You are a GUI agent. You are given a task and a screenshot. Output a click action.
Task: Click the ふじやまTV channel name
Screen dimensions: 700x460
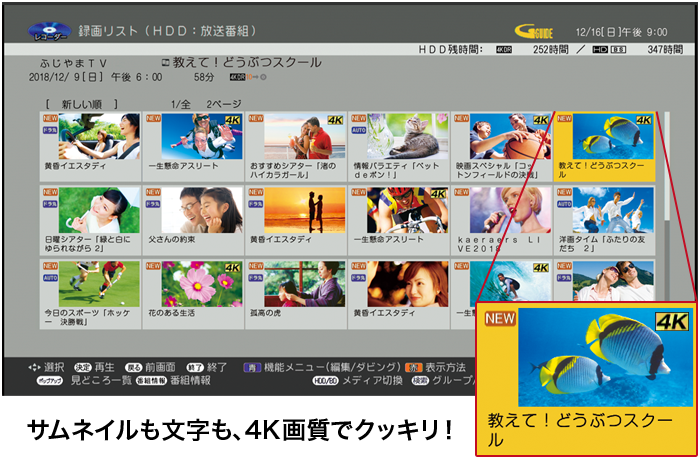click(73, 63)
